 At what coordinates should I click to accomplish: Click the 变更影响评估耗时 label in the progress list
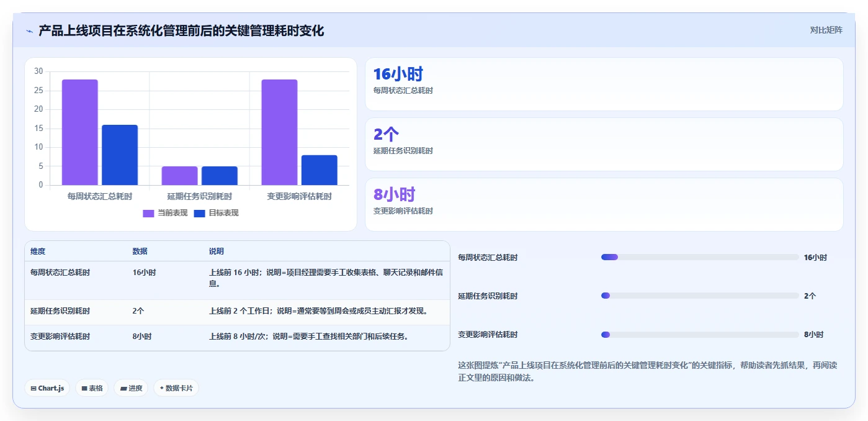click(488, 335)
